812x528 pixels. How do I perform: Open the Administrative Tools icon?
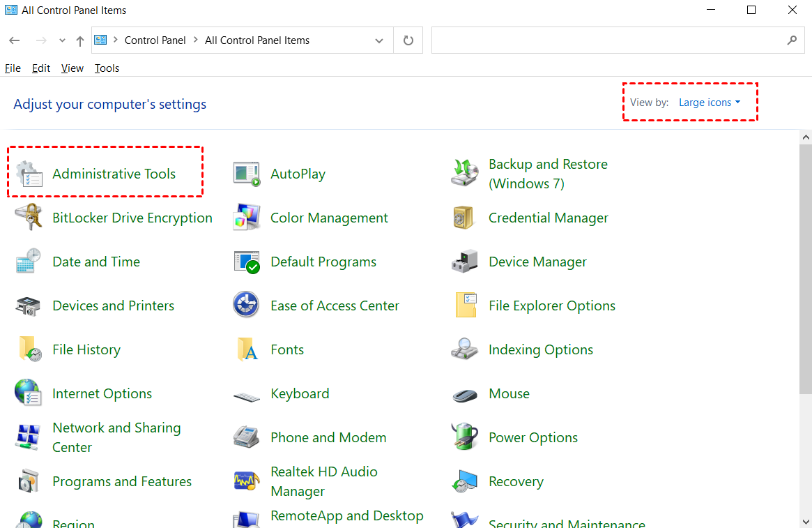click(x=29, y=174)
